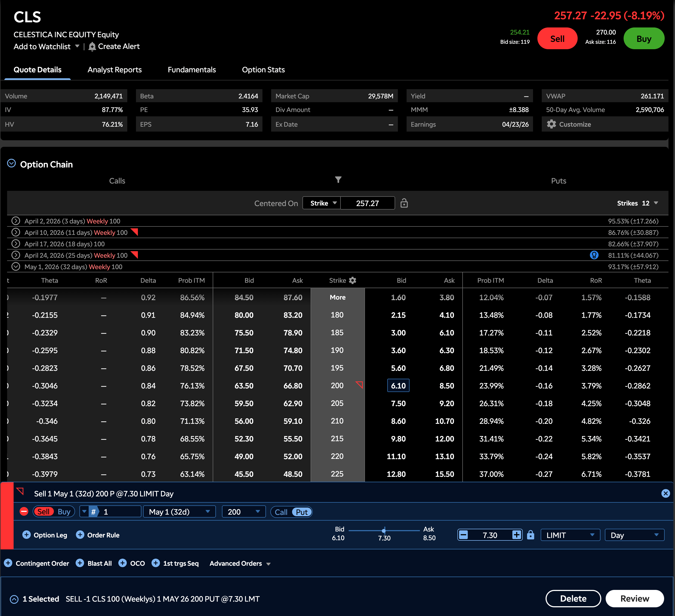Click the Create Alert bell icon
Screen dimensions: 675x616
point(92,46)
